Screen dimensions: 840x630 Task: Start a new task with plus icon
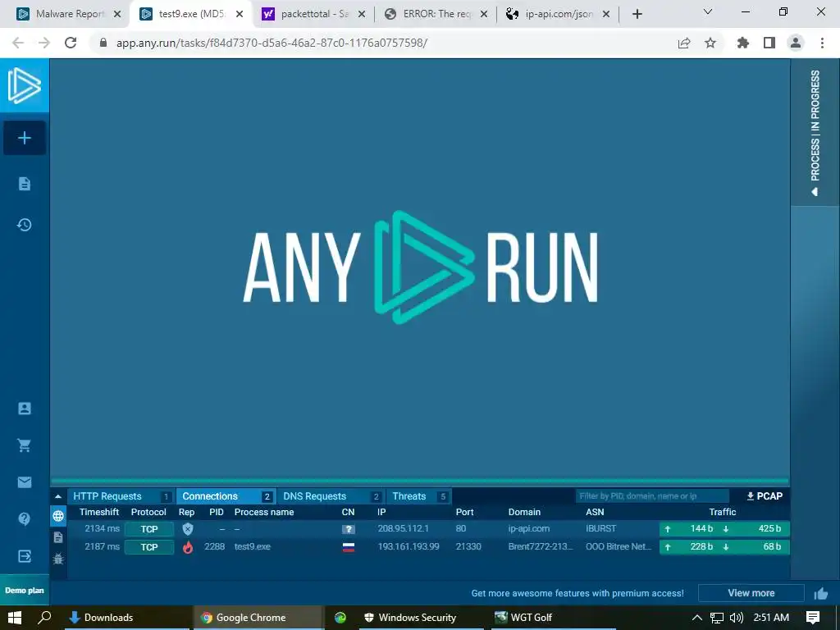point(24,138)
